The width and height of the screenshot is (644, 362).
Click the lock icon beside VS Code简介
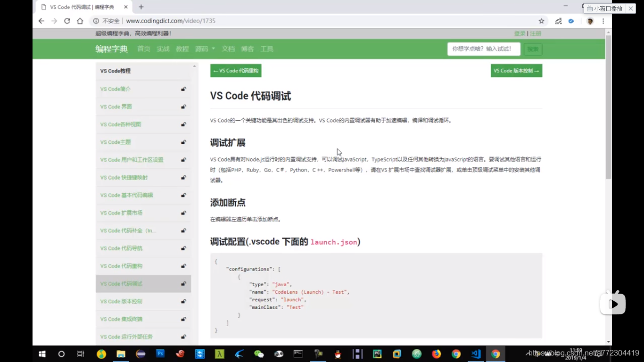pyautogui.click(x=183, y=89)
